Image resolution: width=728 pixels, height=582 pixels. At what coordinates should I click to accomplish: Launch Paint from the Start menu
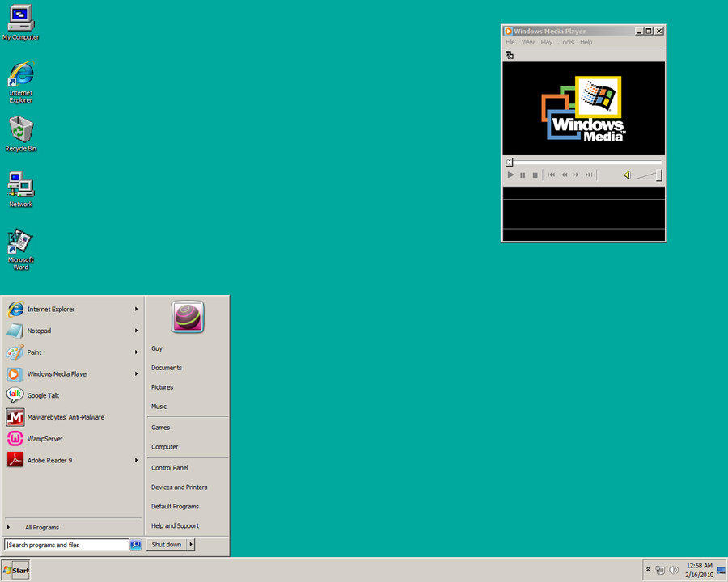73,352
